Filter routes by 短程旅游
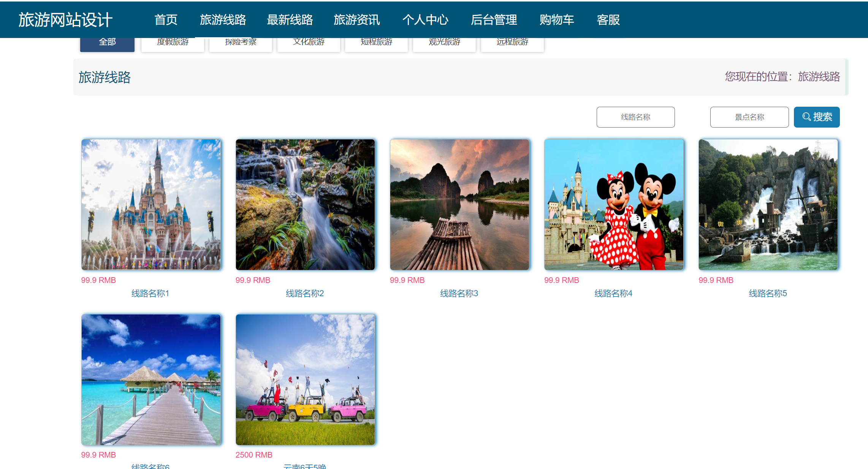Viewport: 868px width, 469px height. point(376,42)
